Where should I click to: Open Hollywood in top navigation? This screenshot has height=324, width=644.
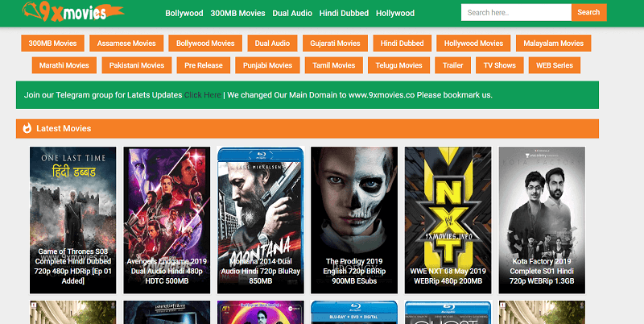coord(395,13)
